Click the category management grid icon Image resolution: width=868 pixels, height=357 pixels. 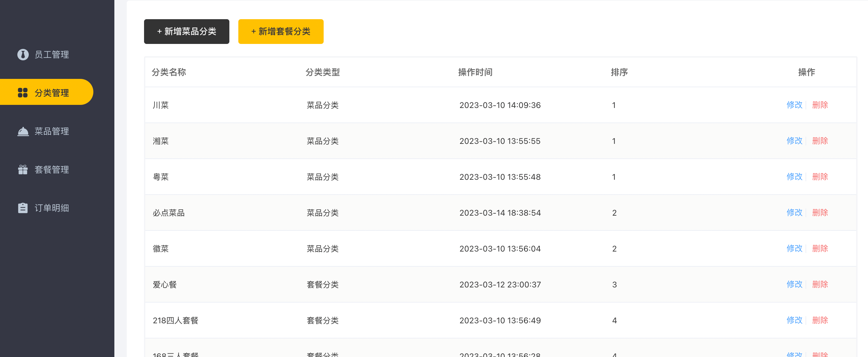(23, 93)
